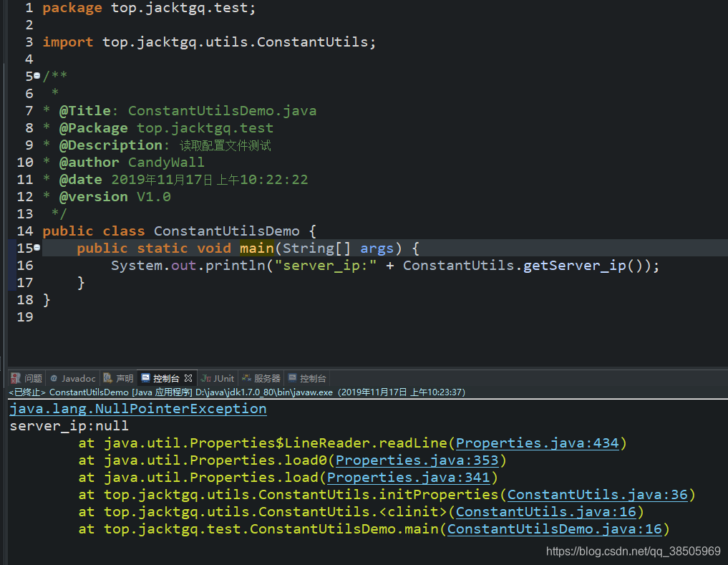Screen dimensions: 728x565
Task: Click the JUnit tab's icon
Action: (x=206, y=378)
